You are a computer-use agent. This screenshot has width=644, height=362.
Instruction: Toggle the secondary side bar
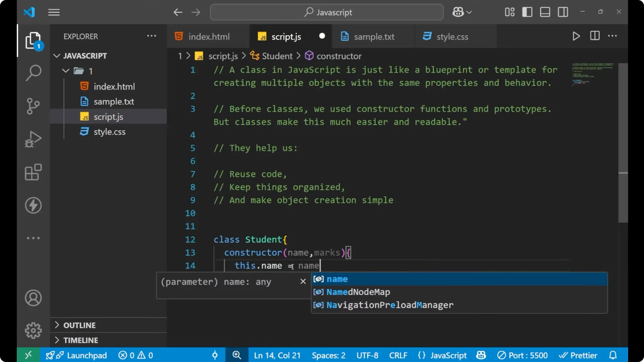pyautogui.click(x=562, y=12)
